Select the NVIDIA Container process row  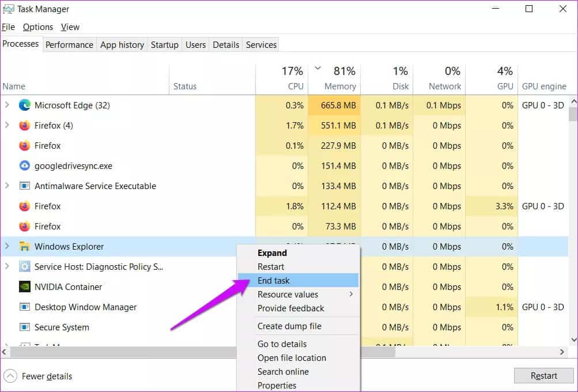pyautogui.click(x=284, y=287)
